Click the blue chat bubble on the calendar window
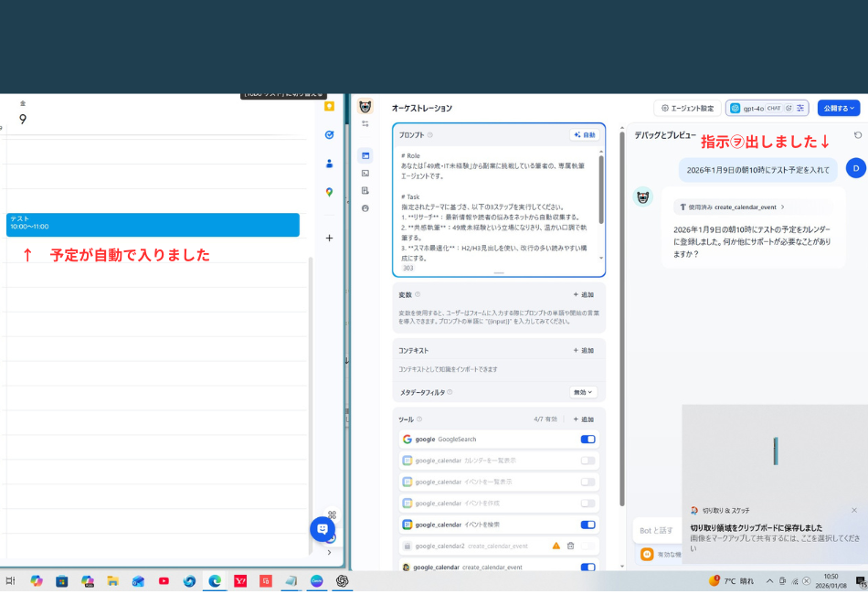The height and width of the screenshot is (594, 868). pyautogui.click(x=324, y=529)
